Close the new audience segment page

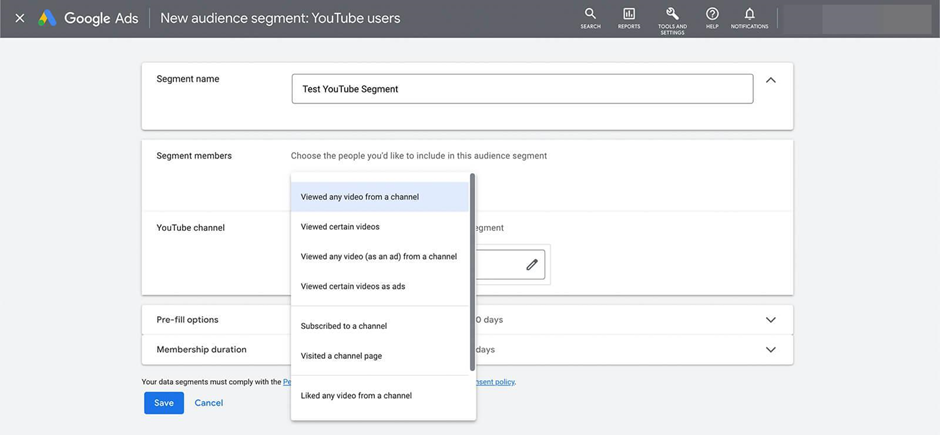click(x=20, y=19)
